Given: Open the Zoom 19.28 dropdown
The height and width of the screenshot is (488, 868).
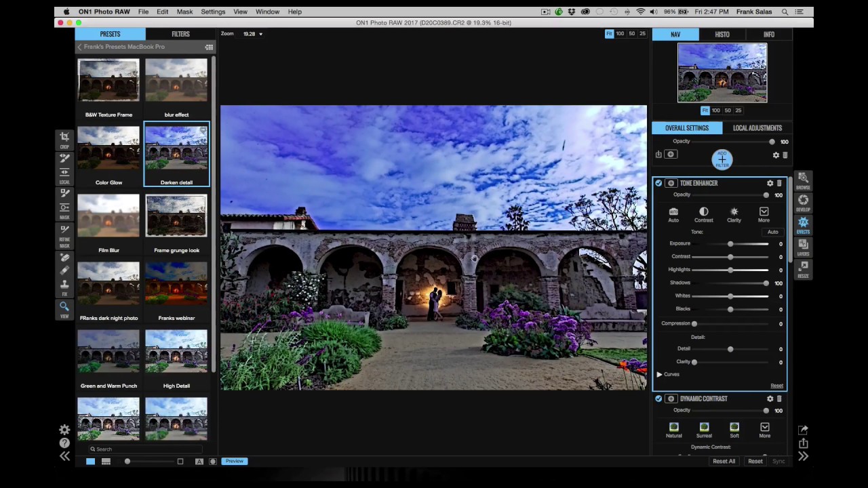Looking at the screenshot, I should coord(253,34).
